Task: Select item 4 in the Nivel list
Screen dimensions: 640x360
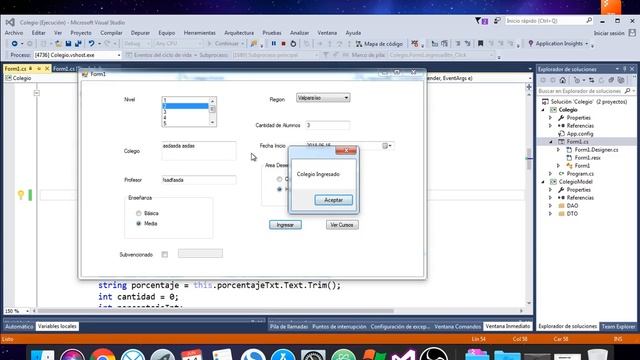Action: click(x=185, y=118)
